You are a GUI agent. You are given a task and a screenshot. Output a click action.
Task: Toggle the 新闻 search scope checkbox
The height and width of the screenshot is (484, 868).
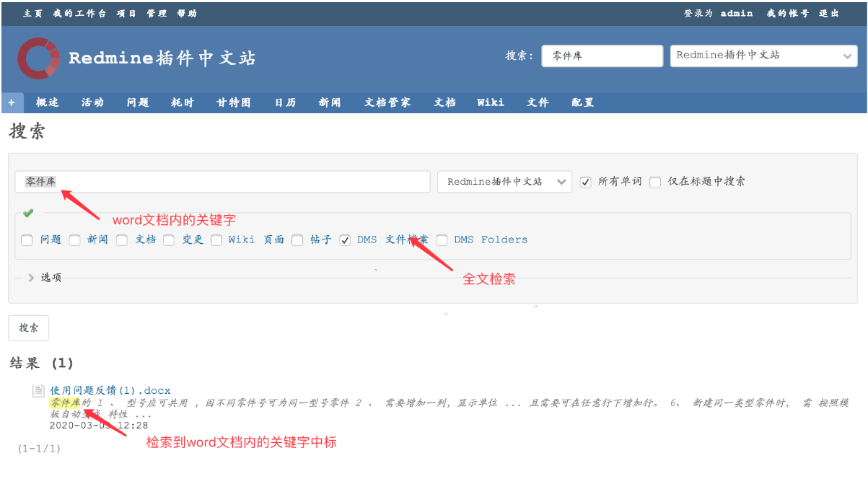click(x=74, y=240)
